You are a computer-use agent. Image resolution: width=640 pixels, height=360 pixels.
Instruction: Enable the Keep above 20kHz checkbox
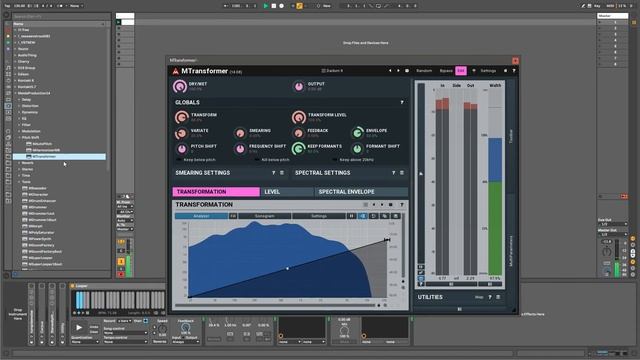335,160
